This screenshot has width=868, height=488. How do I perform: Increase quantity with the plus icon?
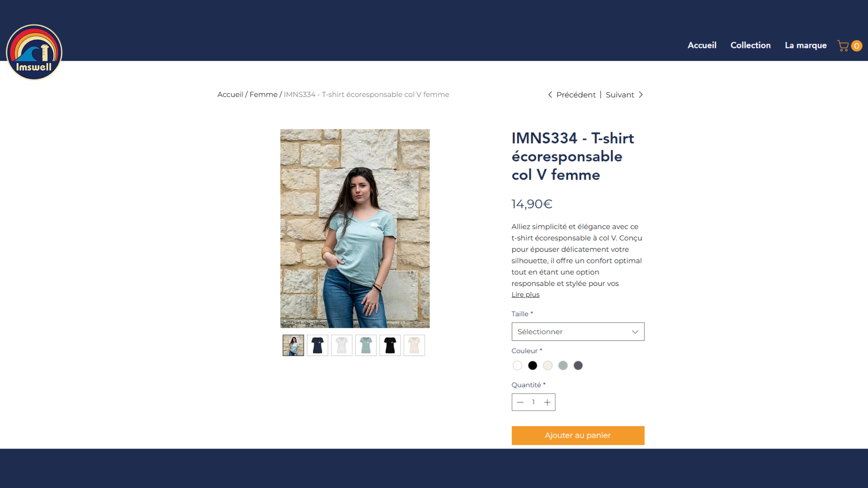tap(547, 402)
